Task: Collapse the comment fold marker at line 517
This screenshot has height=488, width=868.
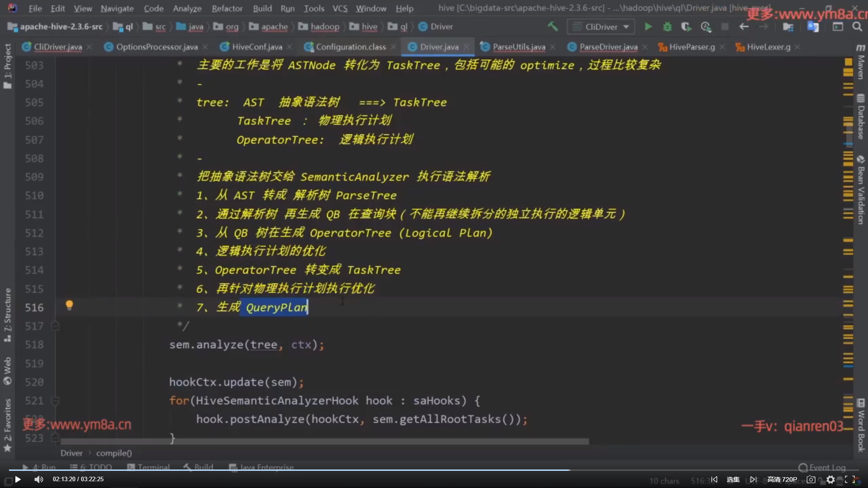Action: coord(55,326)
